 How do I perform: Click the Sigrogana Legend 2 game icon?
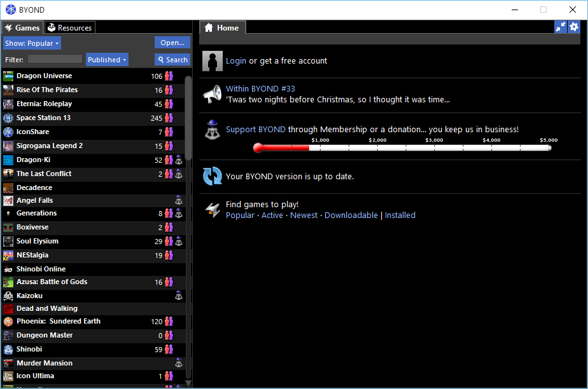[8, 146]
